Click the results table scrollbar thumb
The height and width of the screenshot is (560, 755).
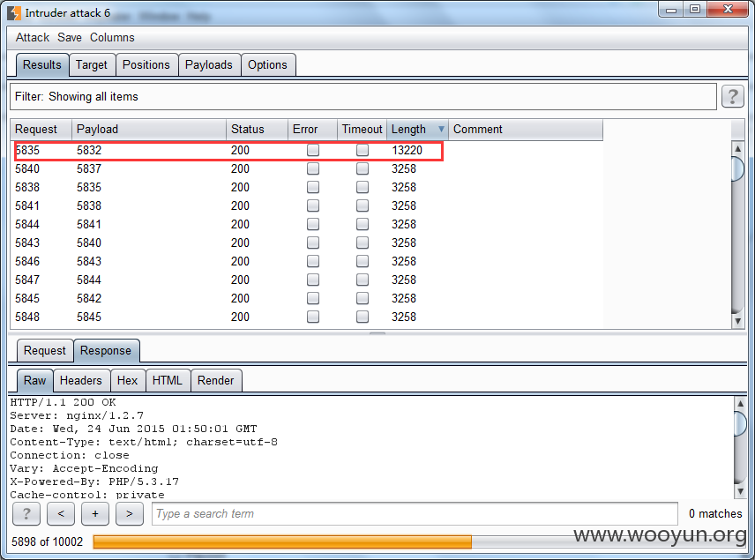tap(737, 168)
